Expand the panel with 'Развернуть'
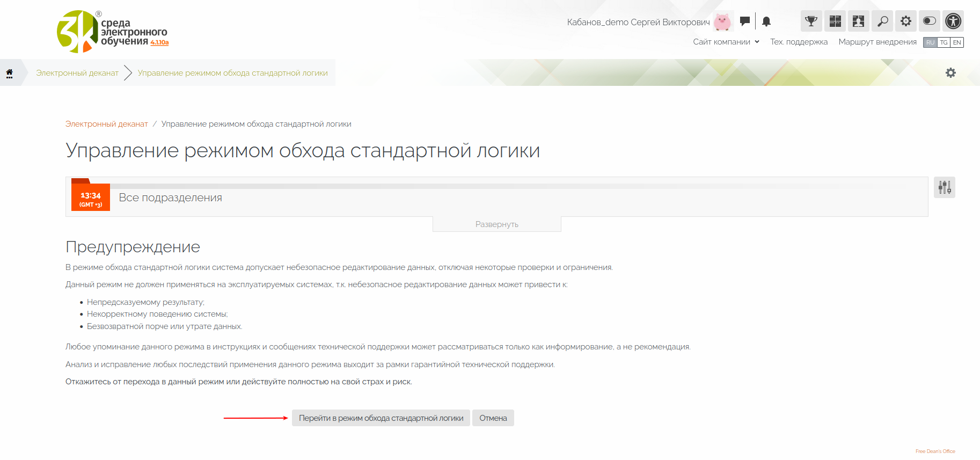Screen dimensions: 980x460 tap(496, 224)
